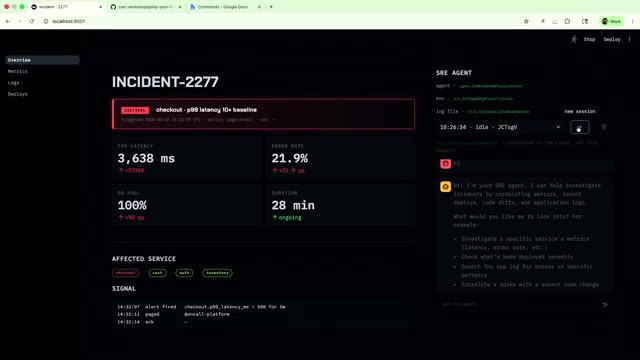Viewport: 640px width, 360px height.
Task: Close the GitHub cwc-workshops tab
Action: 180,7
